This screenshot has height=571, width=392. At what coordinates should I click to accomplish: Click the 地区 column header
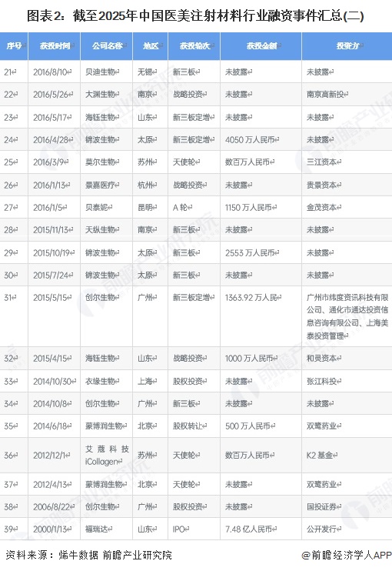[150, 46]
